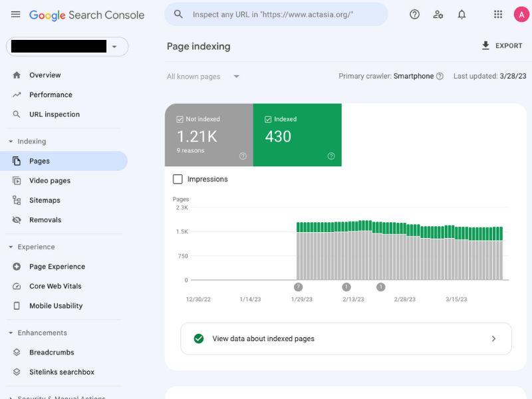
Task: Click the Video pages icon
Action: [x=17, y=180]
